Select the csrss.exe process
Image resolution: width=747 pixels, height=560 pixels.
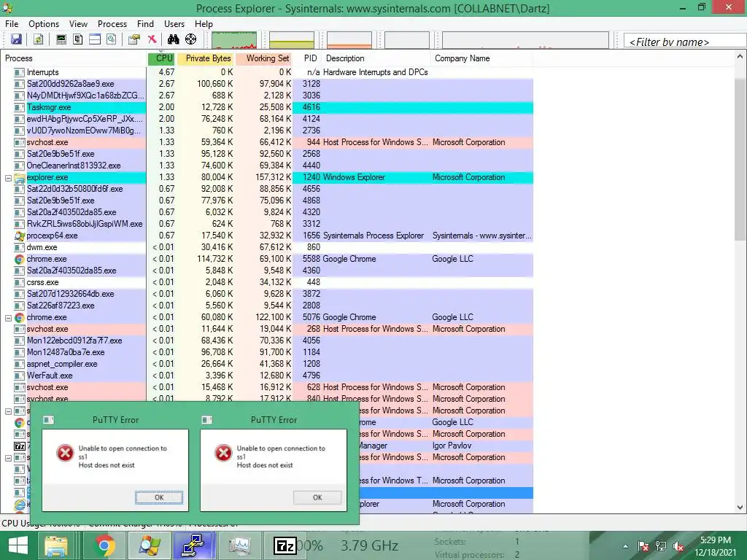(267, 282)
